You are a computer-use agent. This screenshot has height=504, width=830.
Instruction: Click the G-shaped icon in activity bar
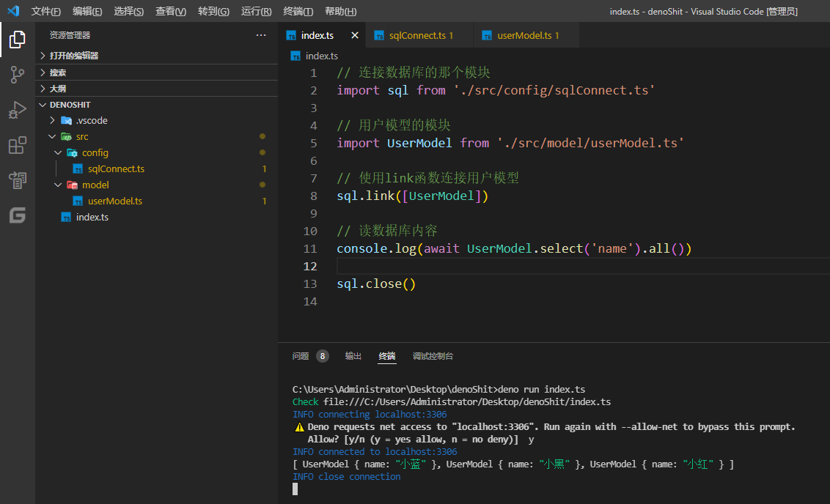(x=17, y=215)
